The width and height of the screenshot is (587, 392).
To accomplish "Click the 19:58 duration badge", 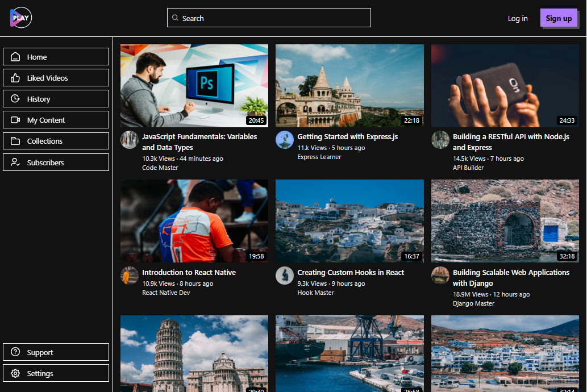I will (256, 256).
